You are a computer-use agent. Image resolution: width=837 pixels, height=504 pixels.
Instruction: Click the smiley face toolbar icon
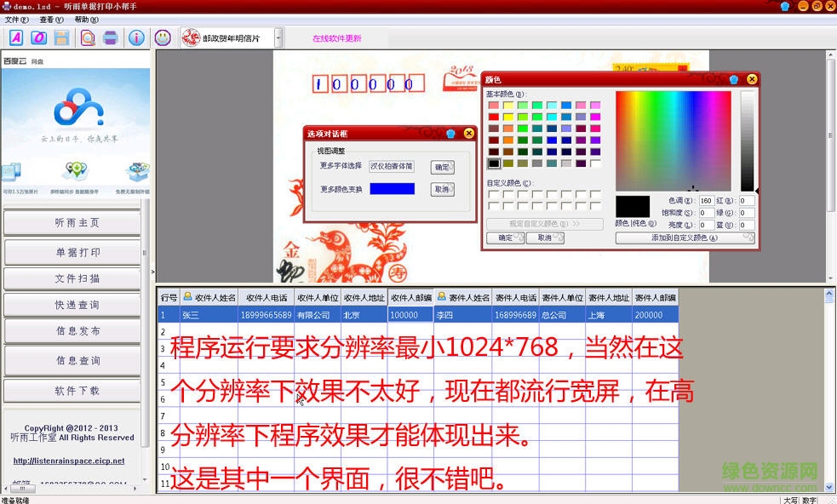pyautogui.click(x=161, y=38)
